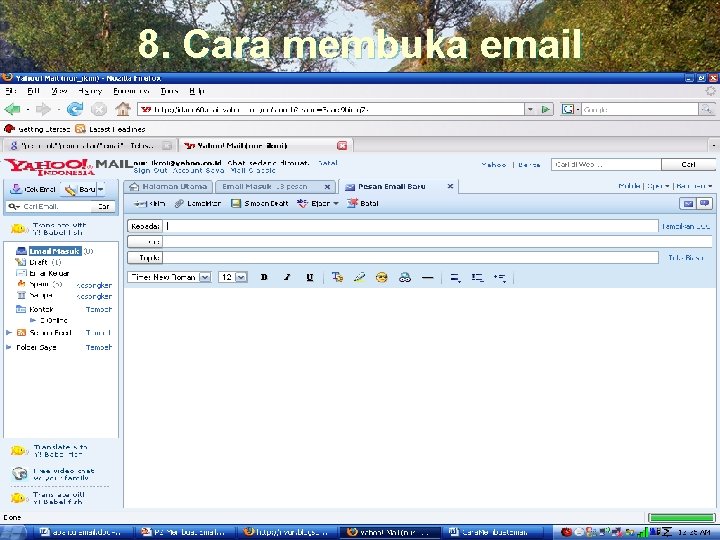
Task: Open the File menu
Action: point(11,91)
